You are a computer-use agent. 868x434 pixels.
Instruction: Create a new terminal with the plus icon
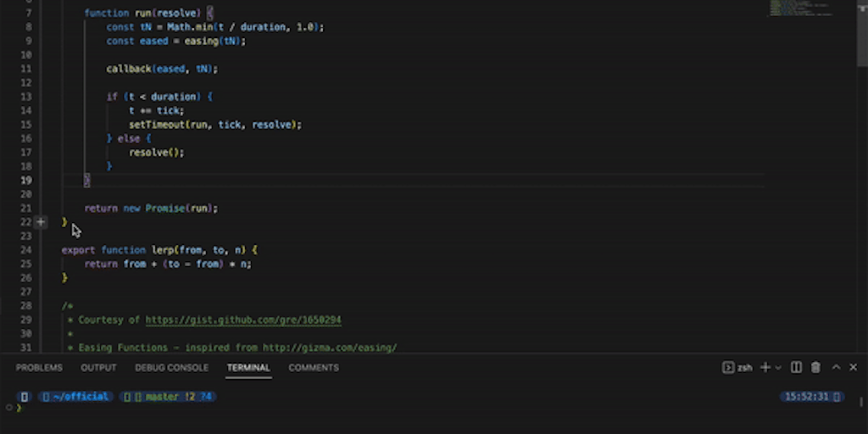click(765, 367)
